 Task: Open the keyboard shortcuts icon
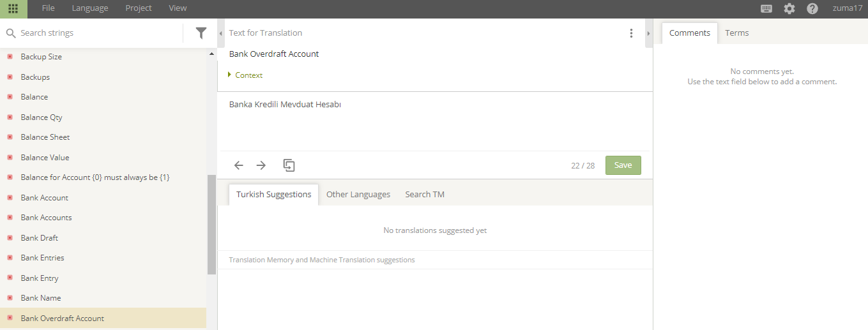[x=766, y=8]
